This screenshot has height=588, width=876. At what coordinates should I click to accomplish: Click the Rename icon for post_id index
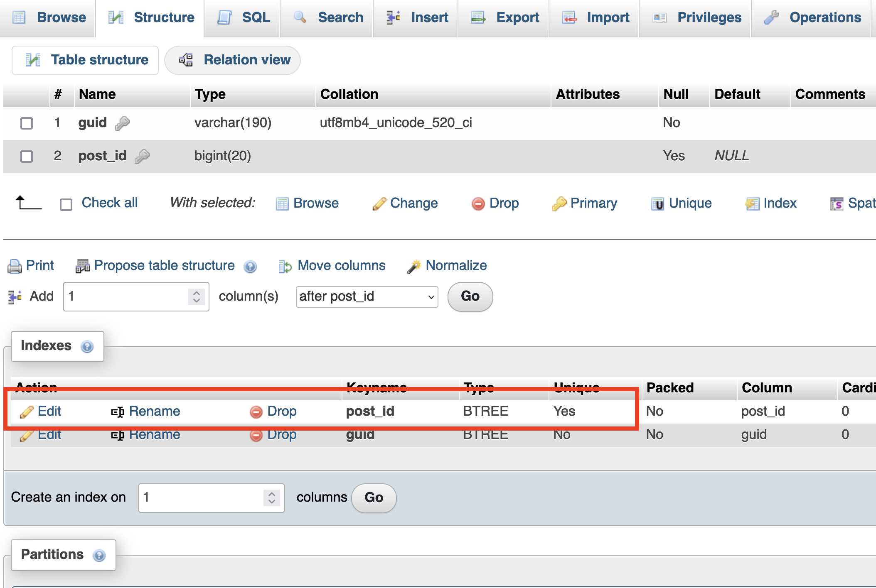coord(118,412)
